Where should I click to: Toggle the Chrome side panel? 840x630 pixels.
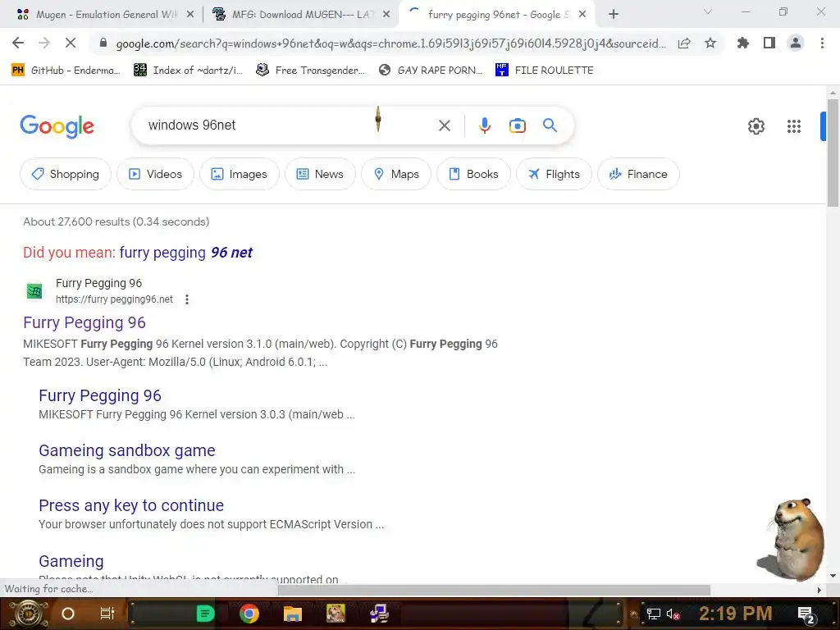click(x=769, y=43)
